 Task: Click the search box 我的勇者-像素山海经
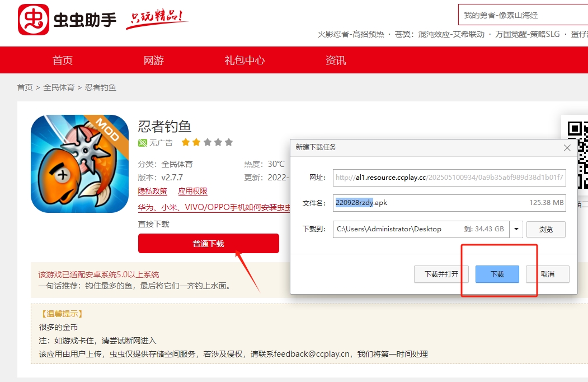click(x=523, y=15)
